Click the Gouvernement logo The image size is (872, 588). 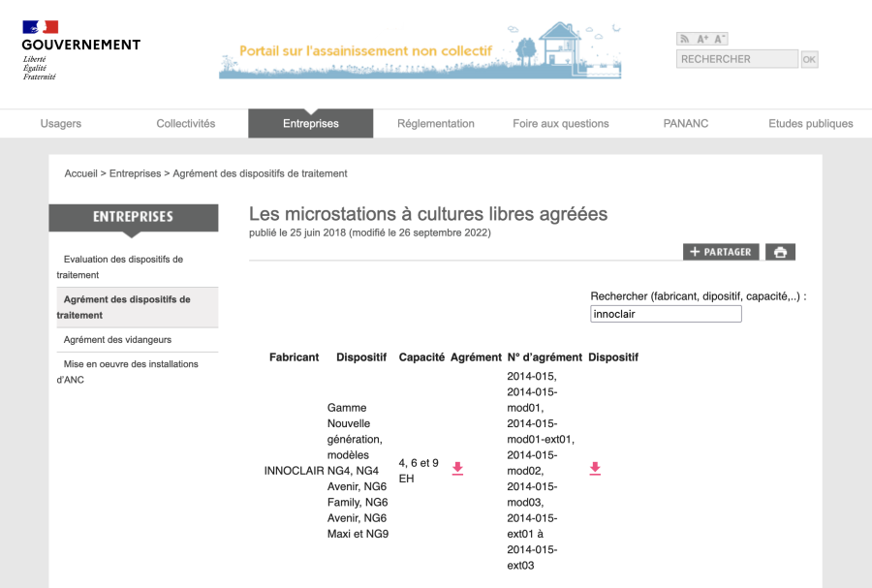80,50
